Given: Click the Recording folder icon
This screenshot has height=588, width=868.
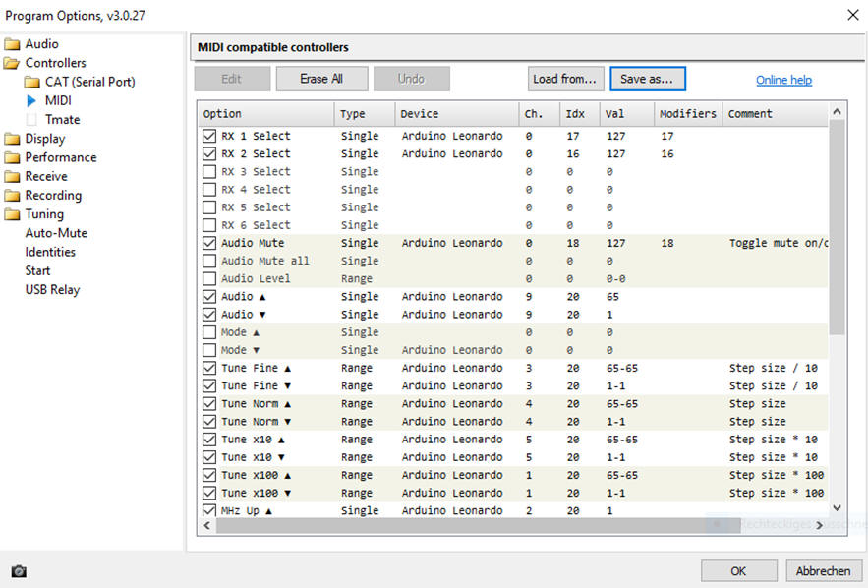Looking at the screenshot, I should [x=12, y=196].
